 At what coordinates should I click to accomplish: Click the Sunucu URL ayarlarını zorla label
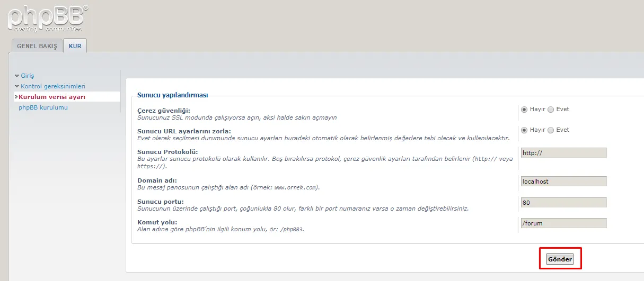(184, 131)
